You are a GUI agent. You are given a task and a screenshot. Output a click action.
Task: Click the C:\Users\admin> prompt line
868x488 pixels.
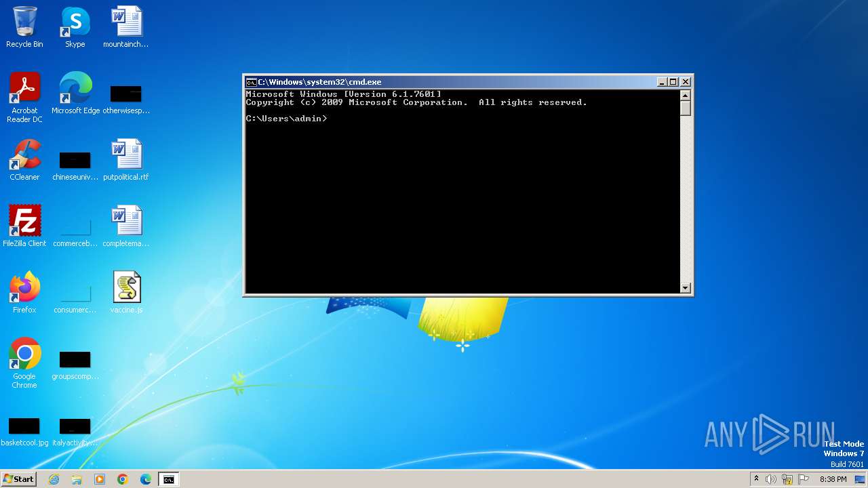point(286,119)
